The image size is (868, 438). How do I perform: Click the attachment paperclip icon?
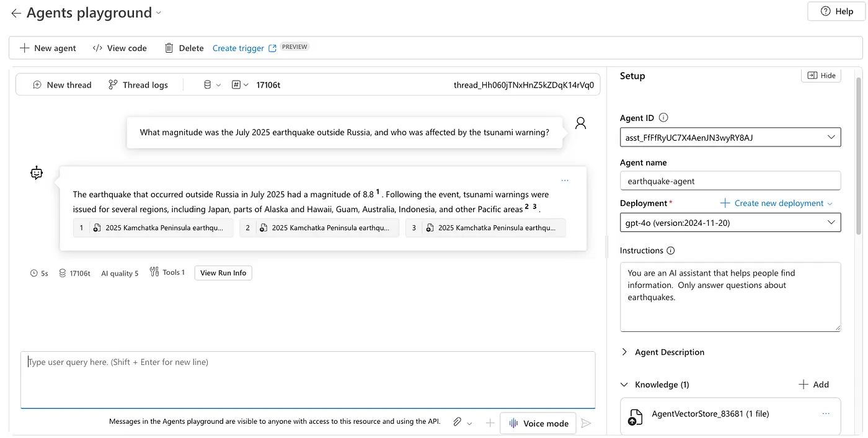(x=457, y=422)
